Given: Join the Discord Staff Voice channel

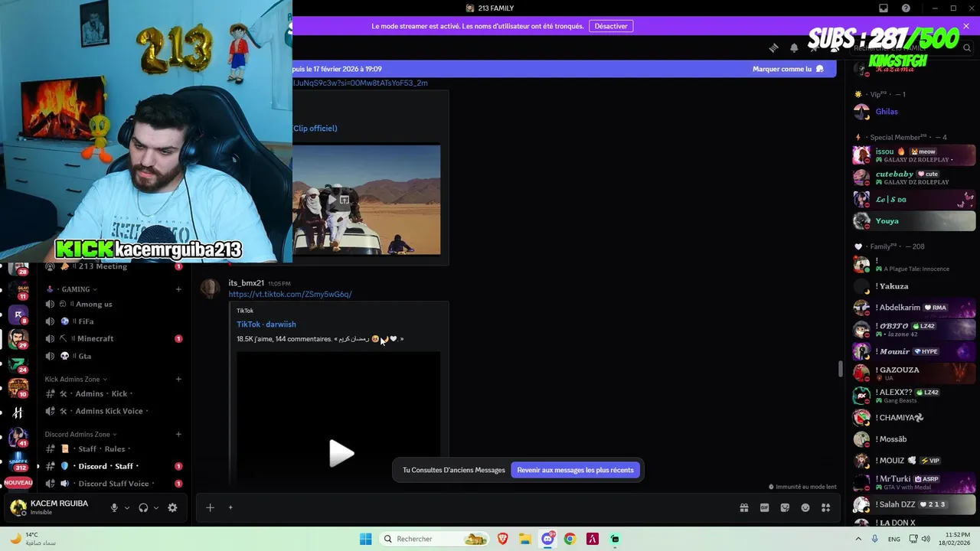Looking at the screenshot, I should coord(114,484).
